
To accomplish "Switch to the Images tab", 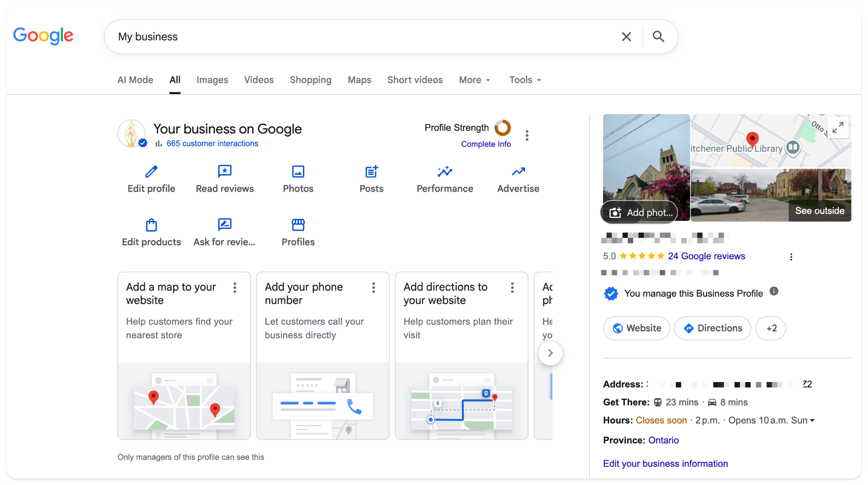I will [212, 80].
